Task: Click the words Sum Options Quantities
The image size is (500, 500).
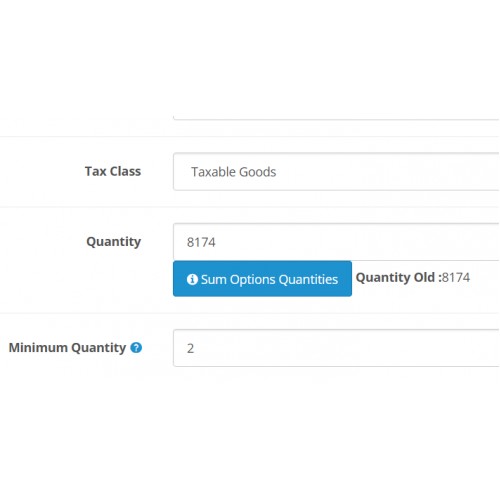Action: (269, 279)
